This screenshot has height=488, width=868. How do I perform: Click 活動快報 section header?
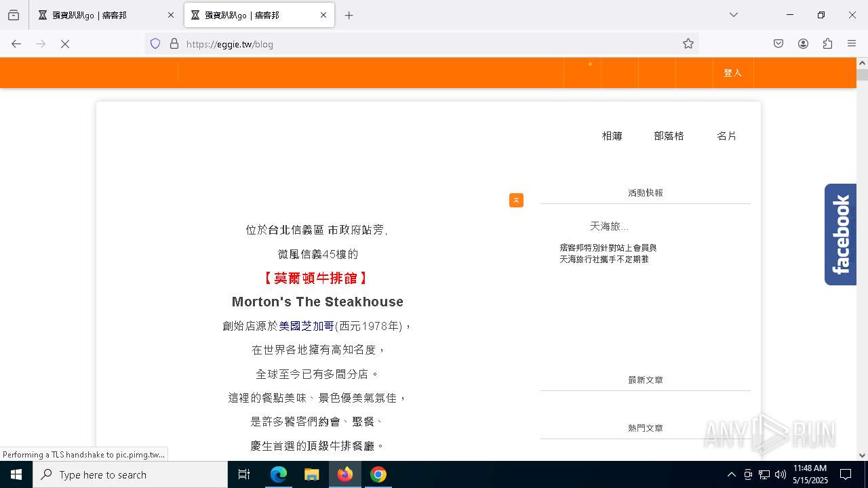coord(646,192)
